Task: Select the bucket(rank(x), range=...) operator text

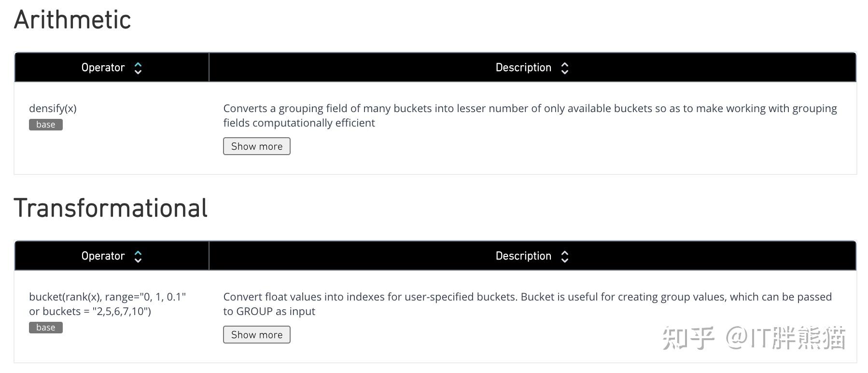Action: coord(107,304)
